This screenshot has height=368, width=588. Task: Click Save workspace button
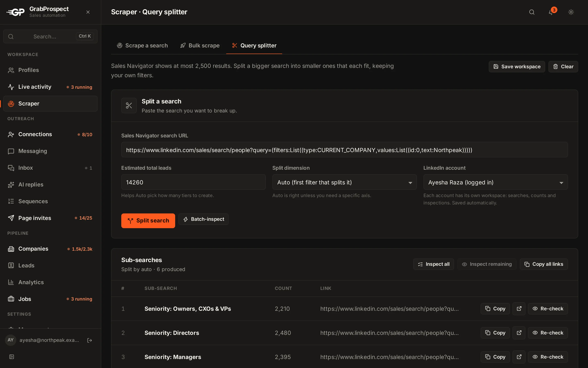pyautogui.click(x=517, y=67)
